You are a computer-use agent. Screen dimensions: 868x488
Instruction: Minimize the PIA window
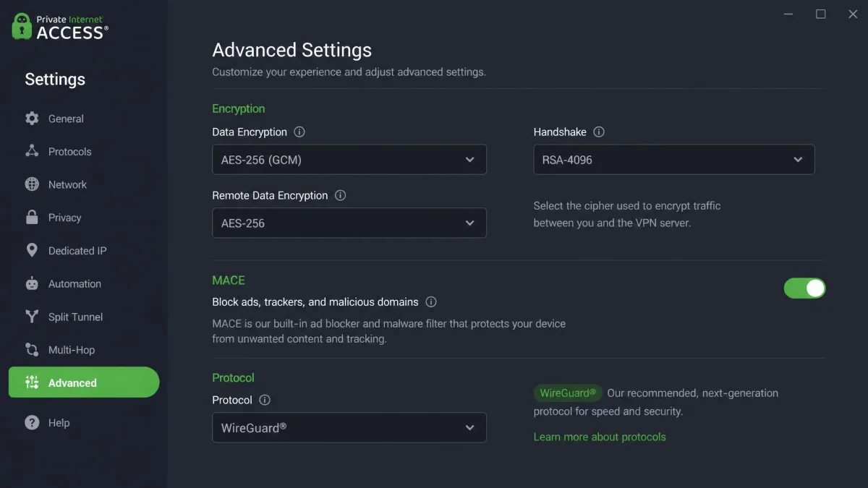tap(788, 14)
